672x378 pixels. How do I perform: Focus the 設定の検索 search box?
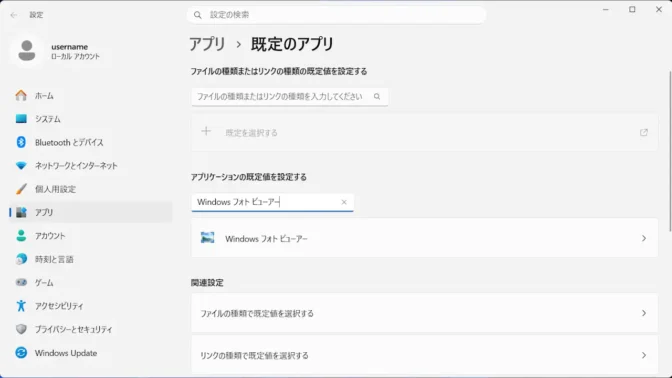(336, 15)
